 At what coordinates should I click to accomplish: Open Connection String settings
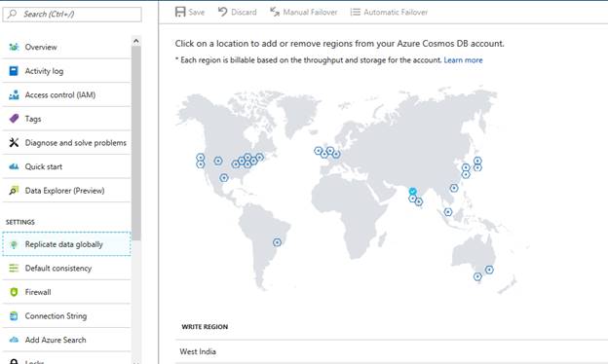[66, 316]
